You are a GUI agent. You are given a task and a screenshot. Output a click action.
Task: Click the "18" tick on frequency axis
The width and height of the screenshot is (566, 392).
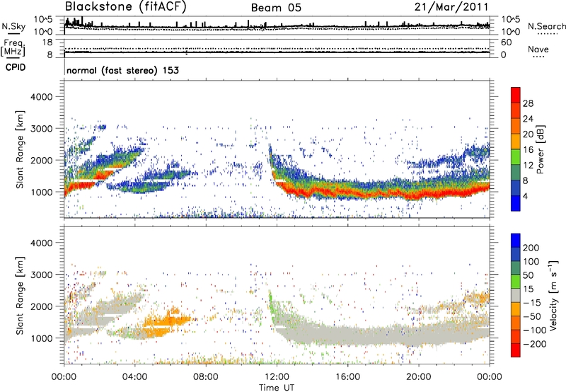point(47,42)
